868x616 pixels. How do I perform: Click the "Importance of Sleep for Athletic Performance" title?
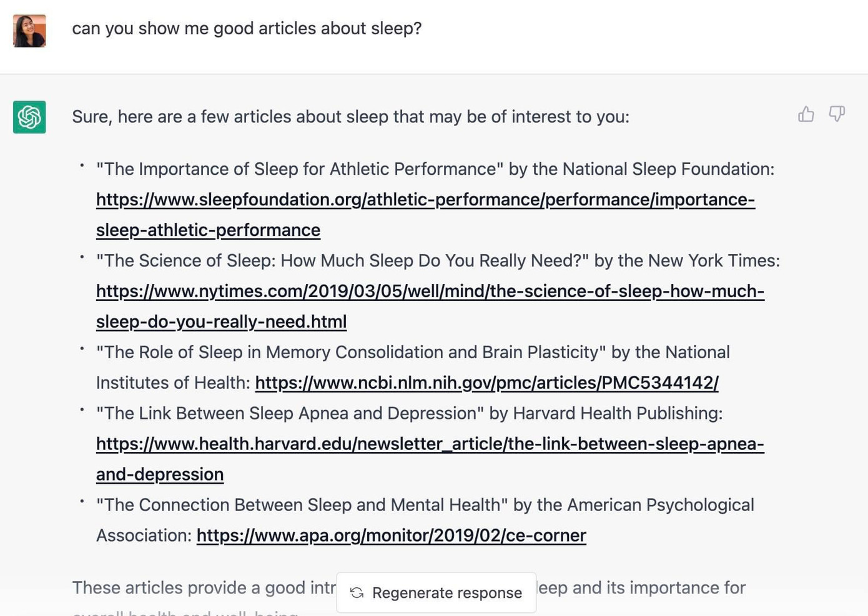coord(300,169)
